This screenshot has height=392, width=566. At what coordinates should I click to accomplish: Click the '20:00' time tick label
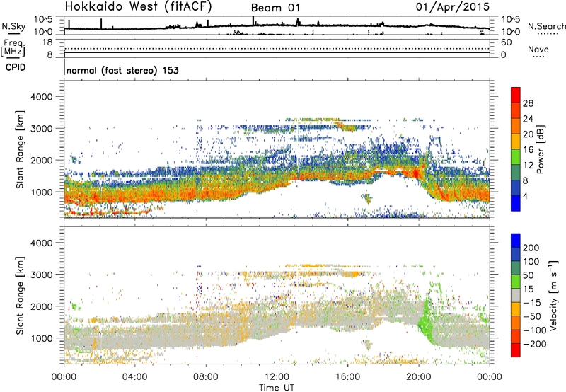[x=418, y=377]
